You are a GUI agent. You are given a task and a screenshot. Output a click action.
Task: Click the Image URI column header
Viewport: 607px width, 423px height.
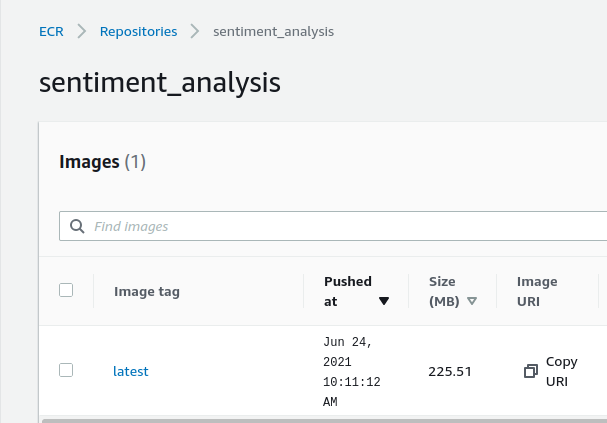tap(537, 291)
